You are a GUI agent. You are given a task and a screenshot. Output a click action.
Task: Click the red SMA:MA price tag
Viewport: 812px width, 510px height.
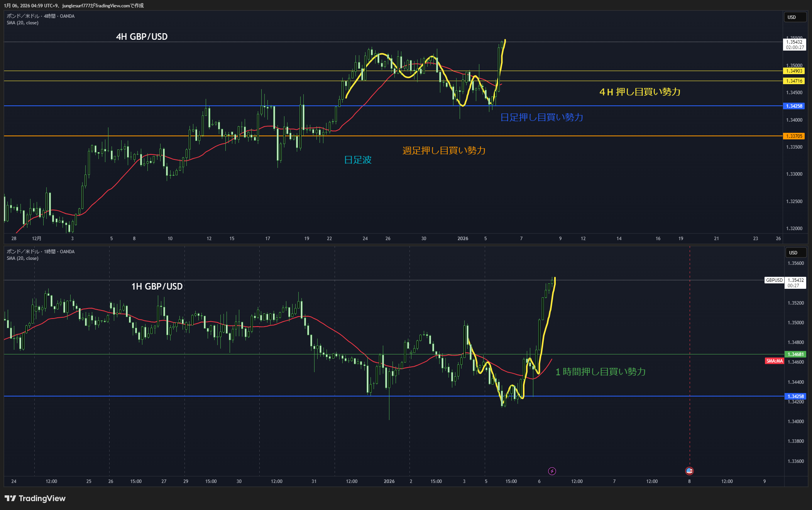774,361
